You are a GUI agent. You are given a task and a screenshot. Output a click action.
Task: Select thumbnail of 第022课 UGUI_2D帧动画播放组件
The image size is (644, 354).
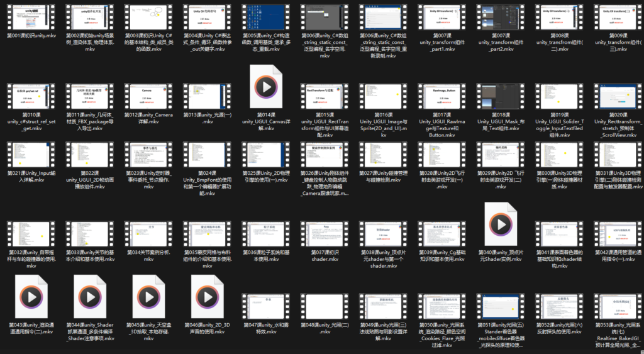(90, 155)
